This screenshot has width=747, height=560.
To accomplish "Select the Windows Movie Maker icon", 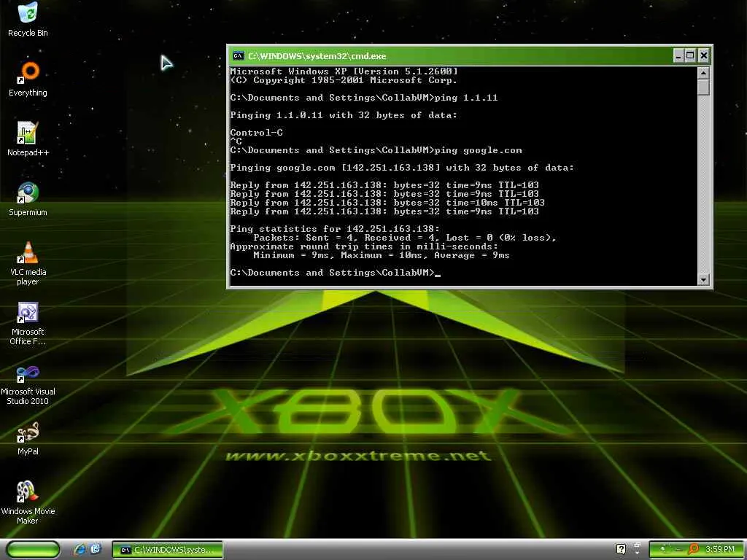I will 28,503.
